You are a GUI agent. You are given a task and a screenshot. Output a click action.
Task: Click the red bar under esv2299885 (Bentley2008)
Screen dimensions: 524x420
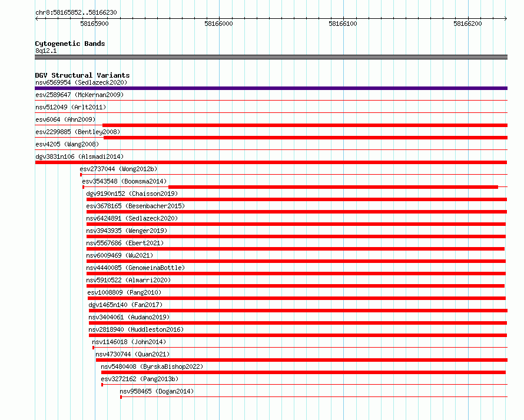(x=306, y=138)
